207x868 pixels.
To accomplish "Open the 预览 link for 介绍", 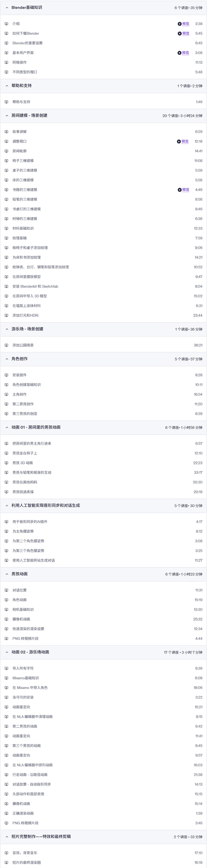I will point(185,24).
